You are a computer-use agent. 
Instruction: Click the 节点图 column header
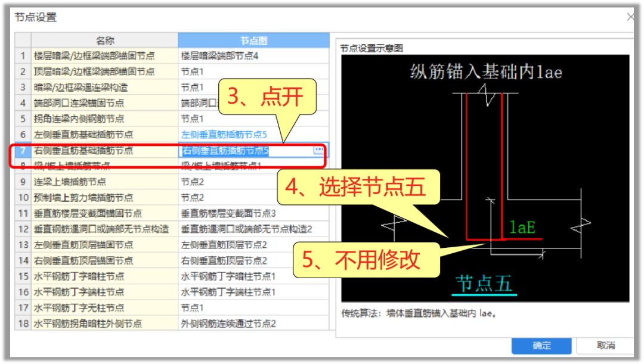tap(253, 41)
